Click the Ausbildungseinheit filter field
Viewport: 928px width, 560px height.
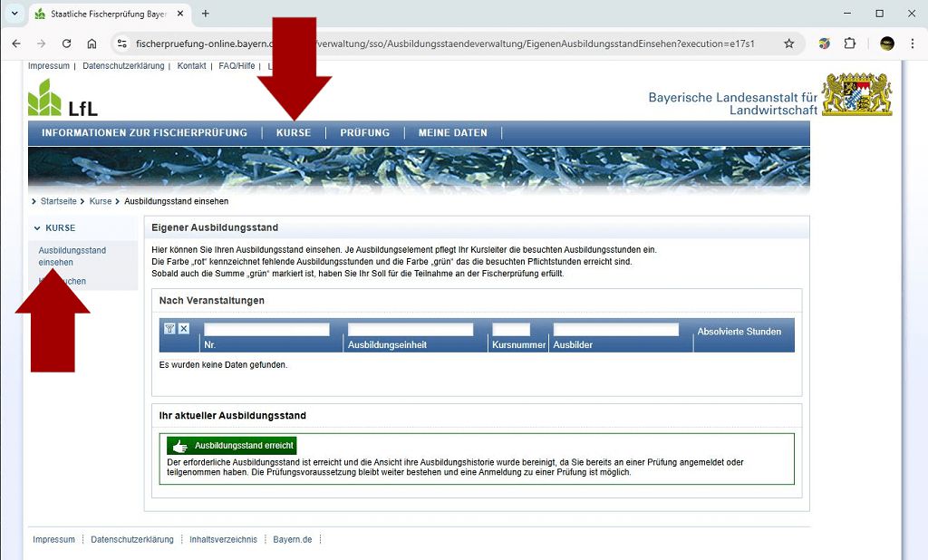point(411,330)
